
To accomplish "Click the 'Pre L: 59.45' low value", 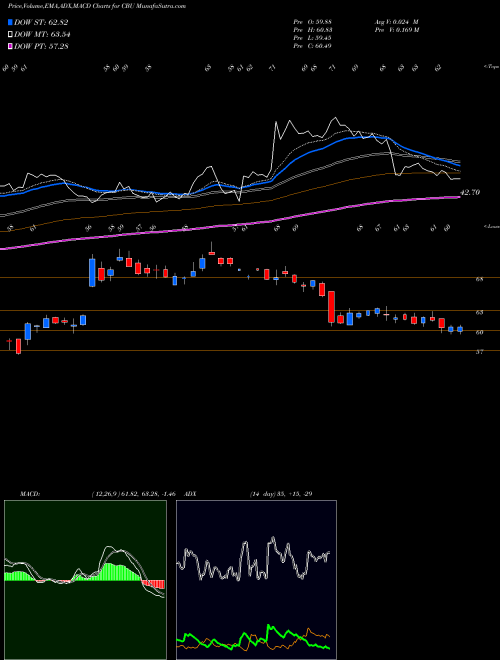I will [x=312, y=38].
